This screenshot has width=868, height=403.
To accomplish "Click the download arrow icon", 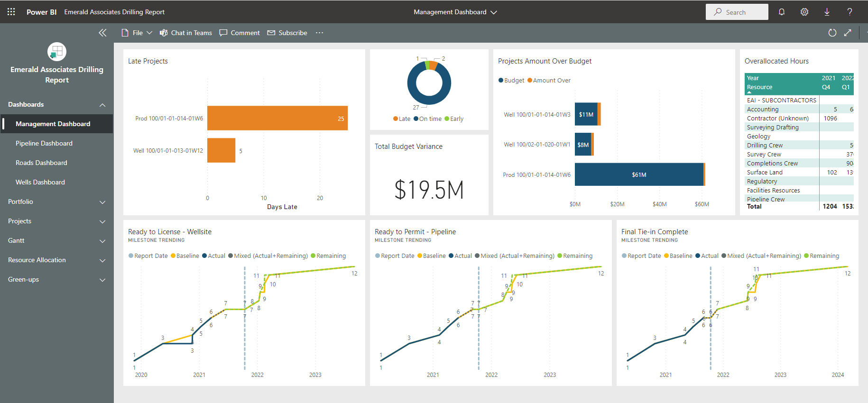I will tap(827, 12).
